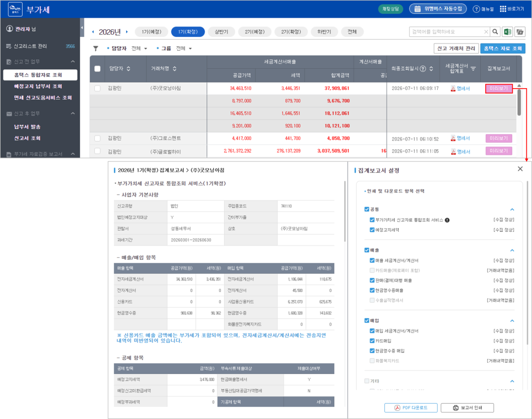
Task: Uncheck 판매(결제)대행 매출 option
Action: (x=372, y=280)
